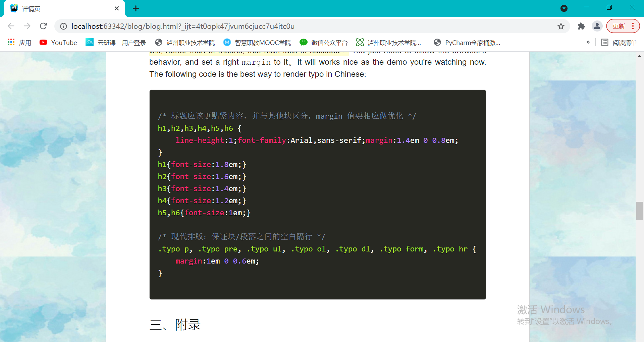Open the Extensions puzzle icon
The width and height of the screenshot is (644, 342).
point(581,26)
